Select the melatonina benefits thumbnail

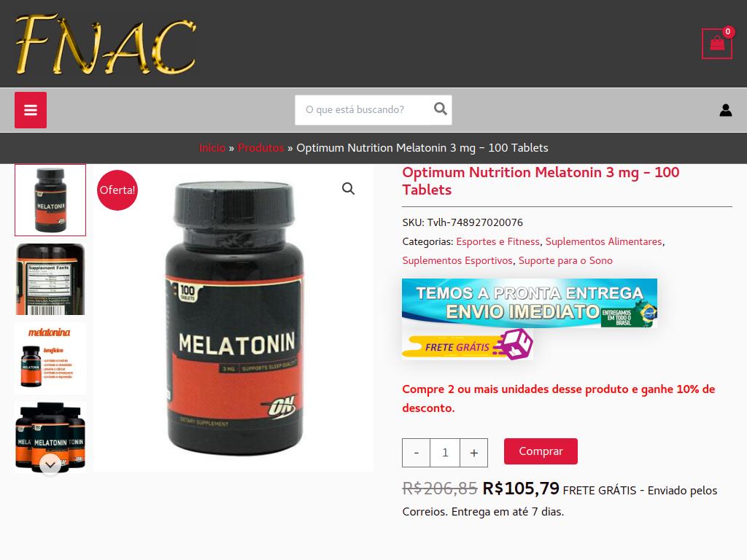point(50,358)
